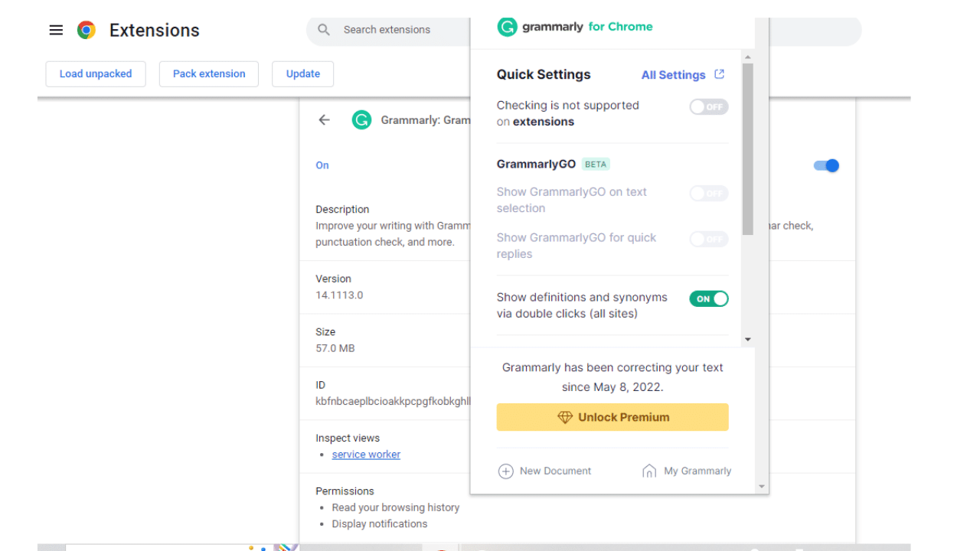Screen dimensions: 980x551
Task: Click the Extensions page title
Action: pos(155,30)
